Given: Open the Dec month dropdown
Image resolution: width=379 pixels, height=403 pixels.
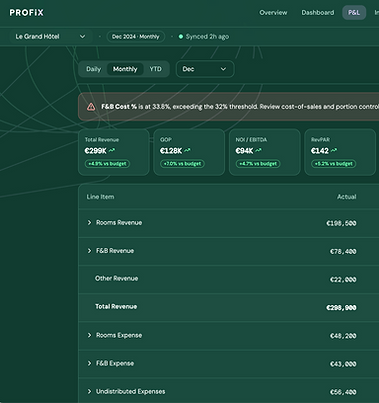Looking at the screenshot, I should [205, 69].
